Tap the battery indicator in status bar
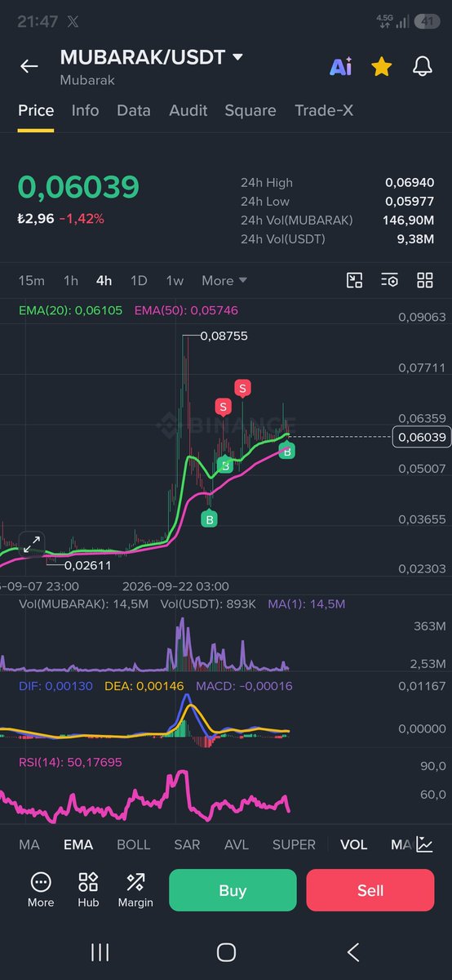The width and height of the screenshot is (452, 980). (426, 21)
